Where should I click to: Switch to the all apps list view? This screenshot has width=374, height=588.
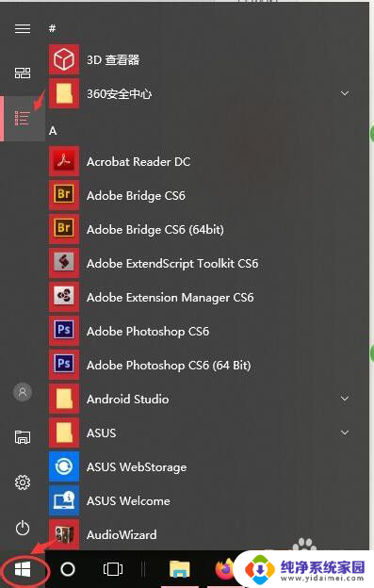[x=23, y=119]
